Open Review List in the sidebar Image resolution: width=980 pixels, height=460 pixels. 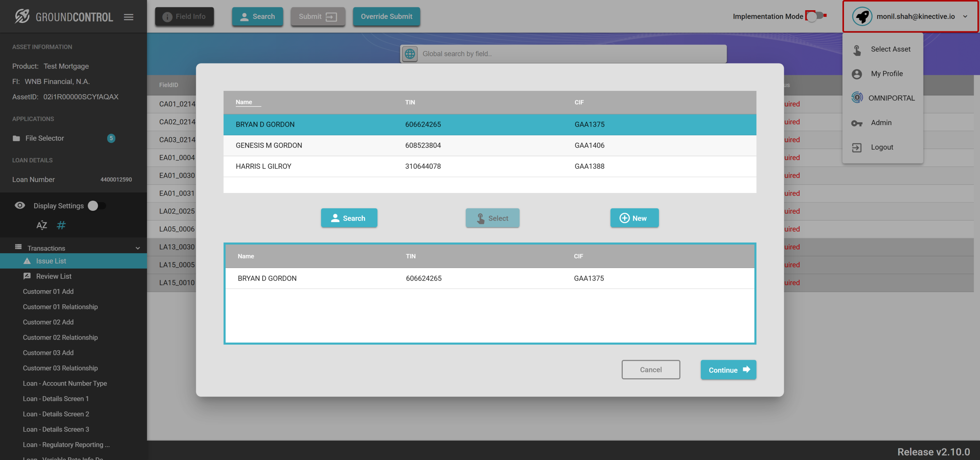(54, 276)
